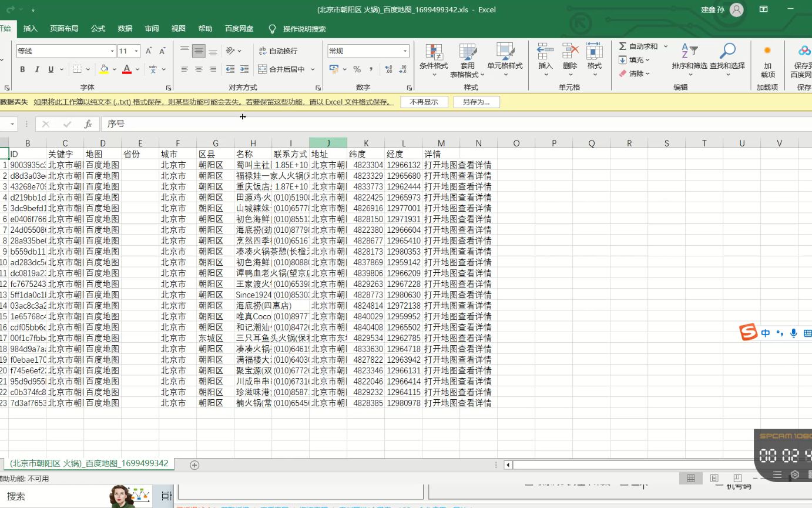Click 合并后居中 merge and center
Screen dimensions: 812x508
click(282, 69)
